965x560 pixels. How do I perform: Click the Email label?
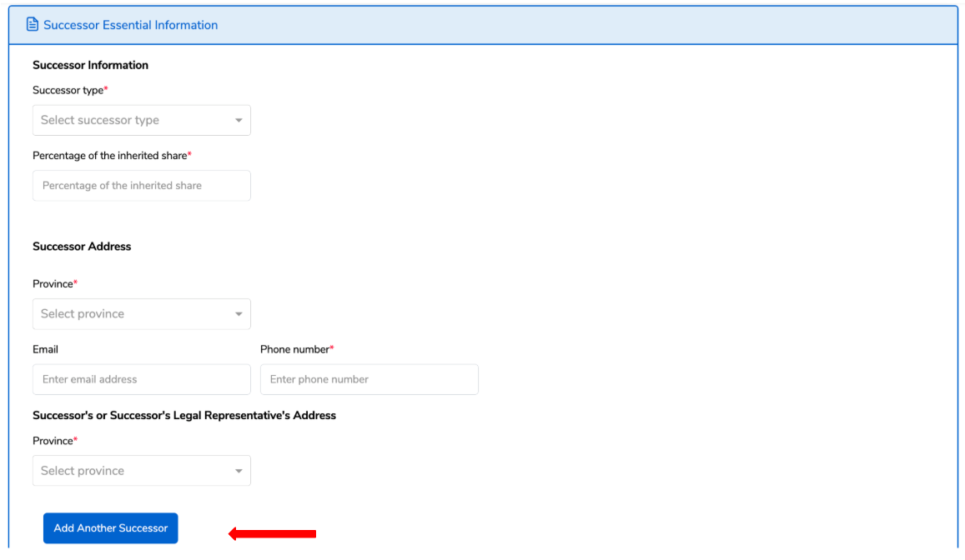tap(46, 349)
